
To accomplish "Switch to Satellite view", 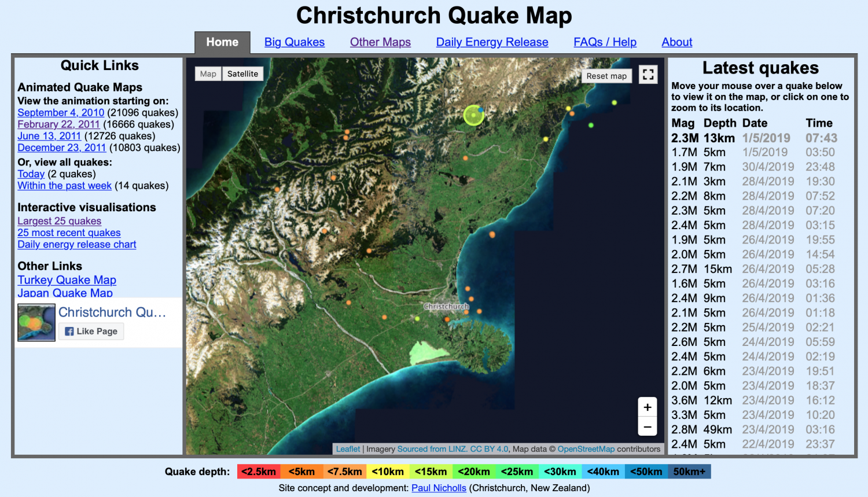I will (242, 73).
